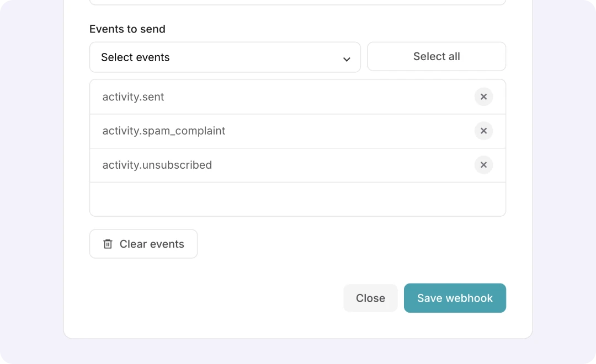
Task: Click the empty row in the events list
Action: coord(297,199)
